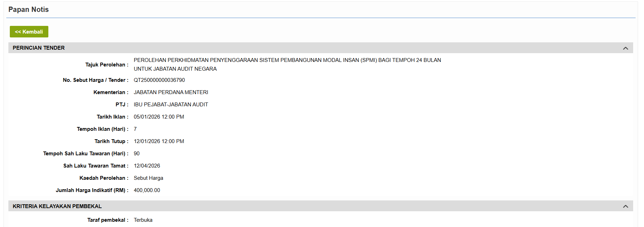Click the procurement title text about SPMI
Image resolution: width=644 pixels, height=227 pixels.
pos(287,60)
